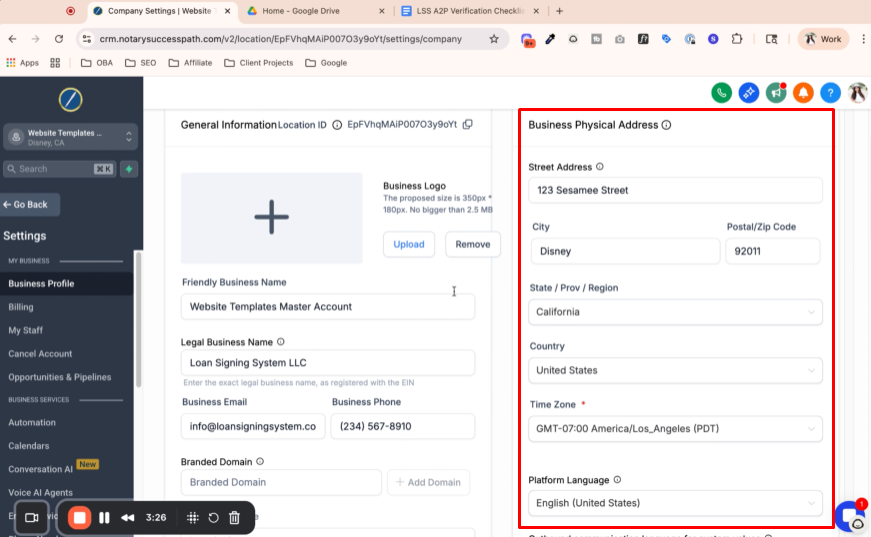Open the State / Prov / Region dropdown

click(x=675, y=312)
